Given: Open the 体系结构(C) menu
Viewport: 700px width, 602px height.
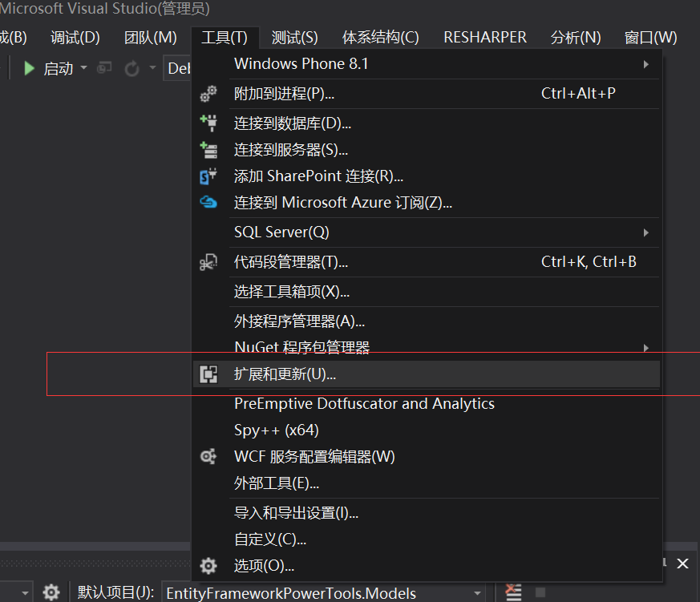Looking at the screenshot, I should click(381, 38).
